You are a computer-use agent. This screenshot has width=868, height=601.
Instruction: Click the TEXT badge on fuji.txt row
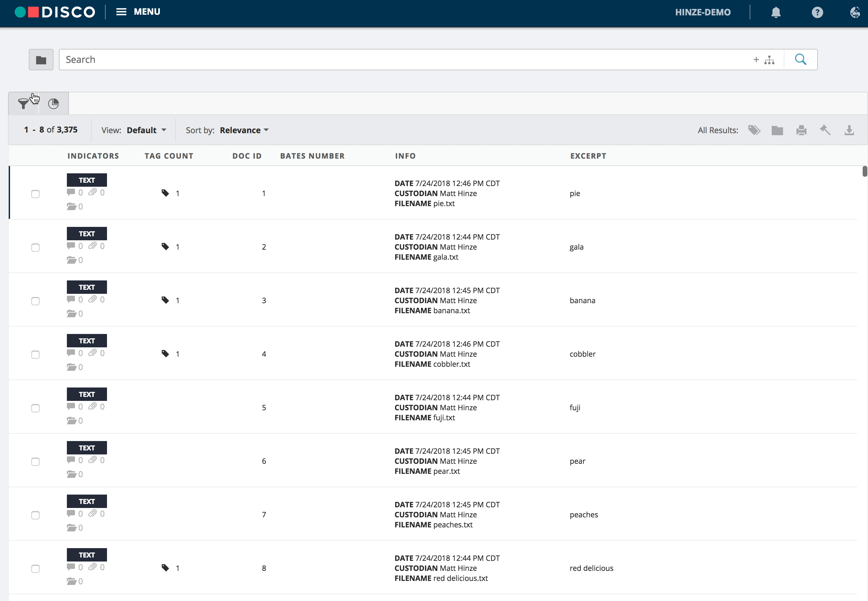[x=87, y=394]
